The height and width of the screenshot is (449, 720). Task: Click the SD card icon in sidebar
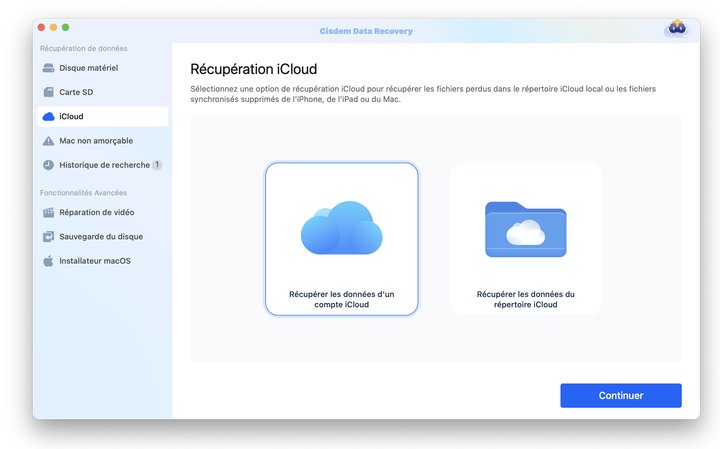pyautogui.click(x=48, y=92)
